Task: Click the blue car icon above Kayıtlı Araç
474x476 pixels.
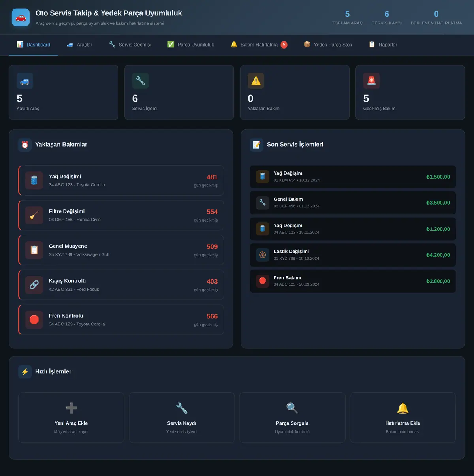Action: pyautogui.click(x=25, y=81)
